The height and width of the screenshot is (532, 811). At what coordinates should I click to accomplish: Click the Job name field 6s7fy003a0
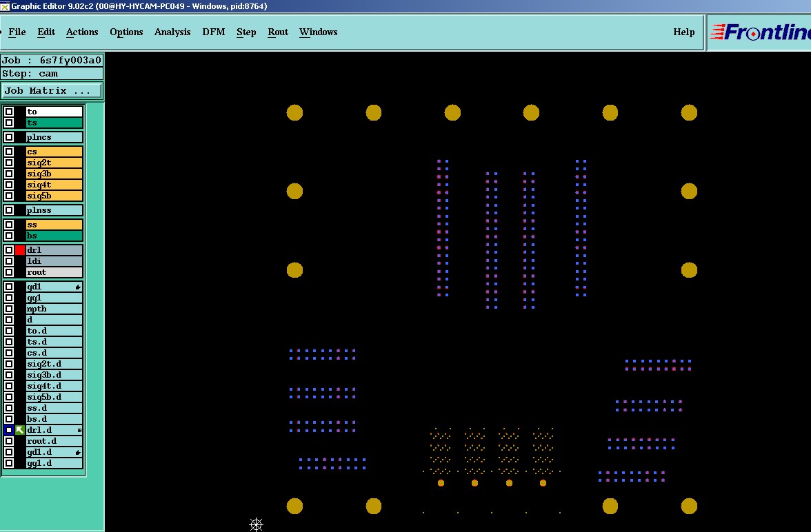coord(52,60)
